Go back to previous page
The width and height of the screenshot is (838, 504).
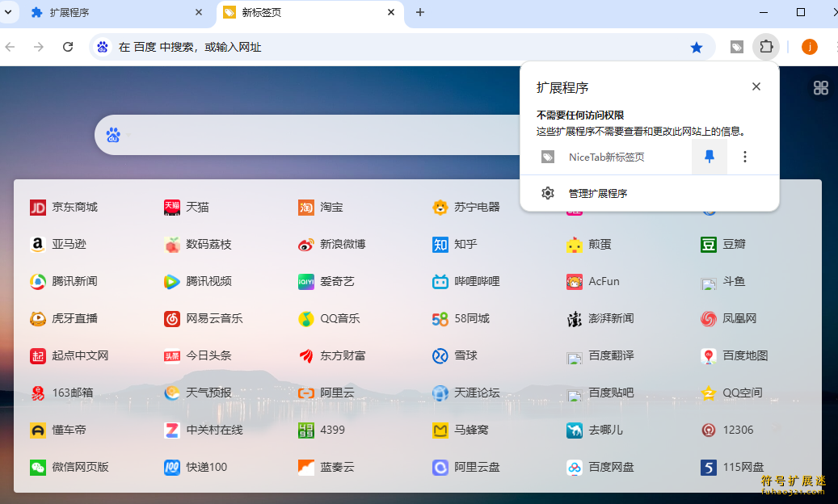point(10,47)
